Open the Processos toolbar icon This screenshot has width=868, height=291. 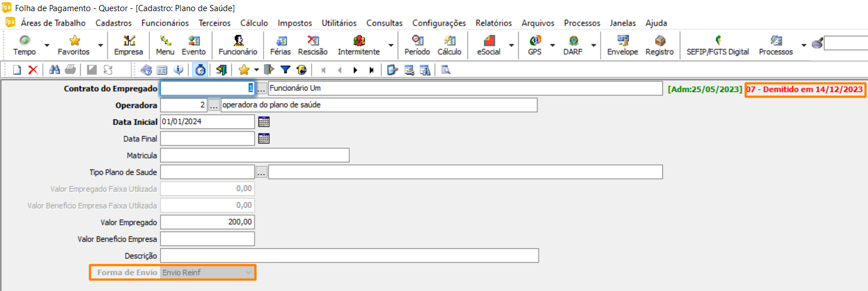[x=776, y=45]
